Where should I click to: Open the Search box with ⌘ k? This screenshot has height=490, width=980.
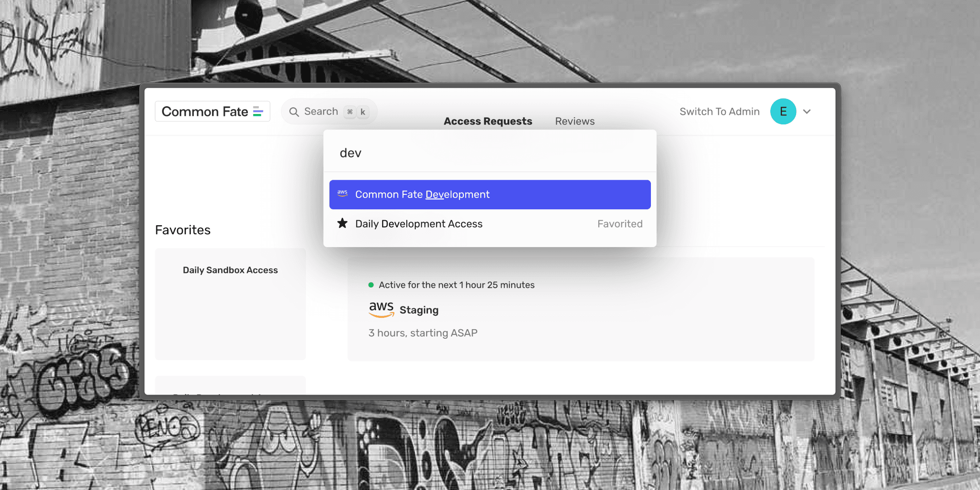pyautogui.click(x=329, y=112)
